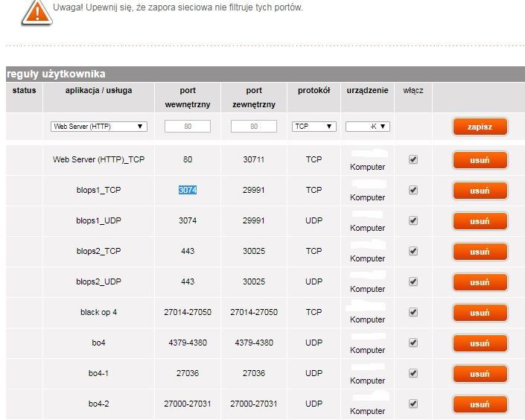525x420 pixels.
Task: Delete the bo4 rule with usuń button
Action: click(480, 343)
